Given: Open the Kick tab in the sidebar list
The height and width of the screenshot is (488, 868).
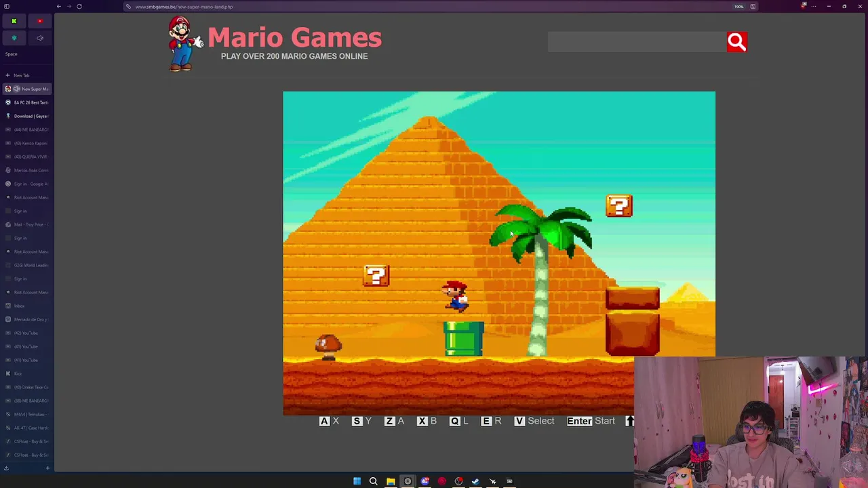Looking at the screenshot, I should point(27,373).
